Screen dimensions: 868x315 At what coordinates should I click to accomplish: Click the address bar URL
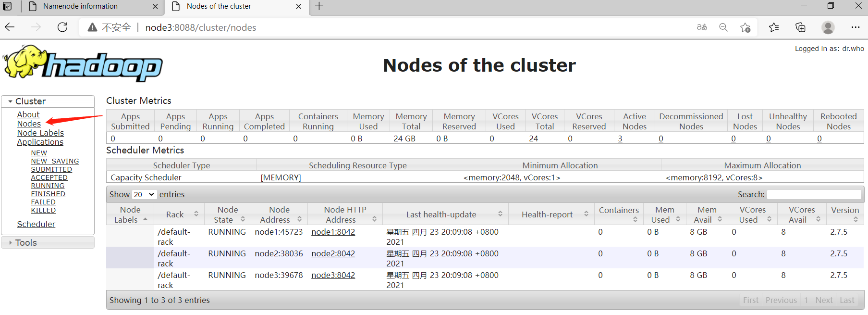[201, 27]
